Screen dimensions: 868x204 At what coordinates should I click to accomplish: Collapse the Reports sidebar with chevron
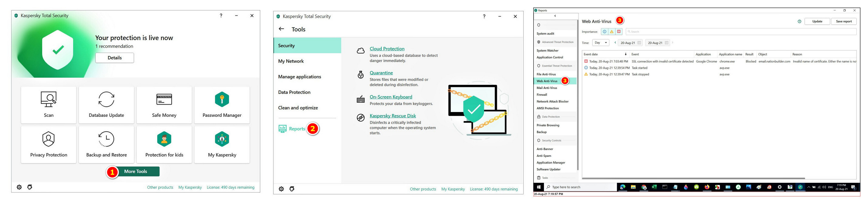[x=555, y=16]
